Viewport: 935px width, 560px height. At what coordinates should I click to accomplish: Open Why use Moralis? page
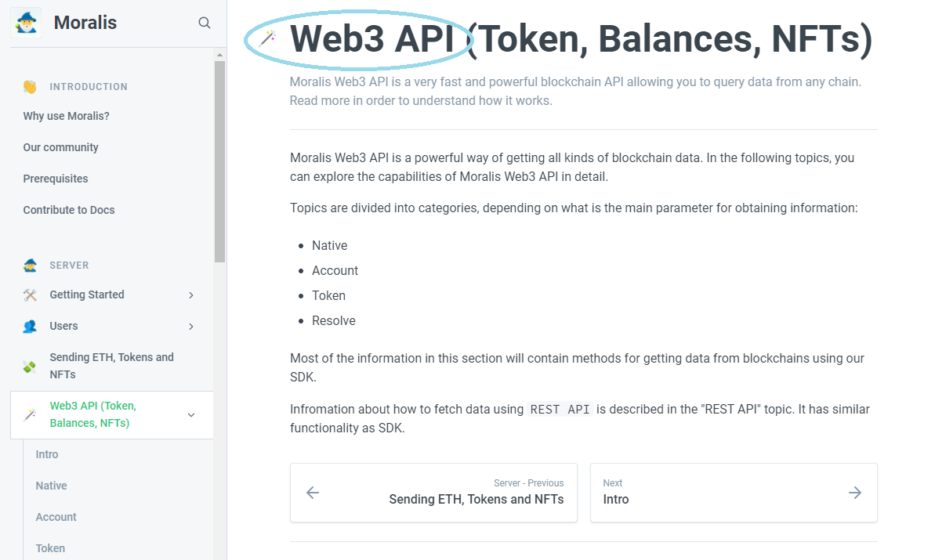tap(66, 116)
